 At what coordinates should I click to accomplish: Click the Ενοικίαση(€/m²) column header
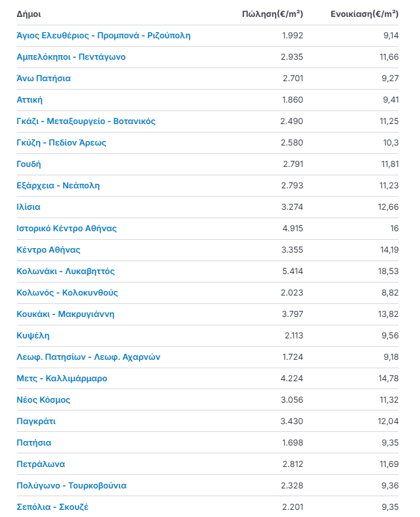click(364, 14)
